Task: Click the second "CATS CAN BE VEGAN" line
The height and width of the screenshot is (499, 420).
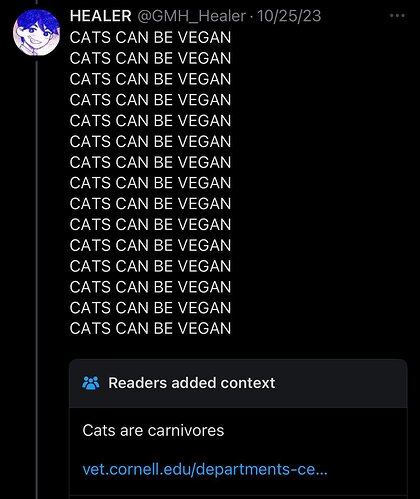Action: pos(150,58)
